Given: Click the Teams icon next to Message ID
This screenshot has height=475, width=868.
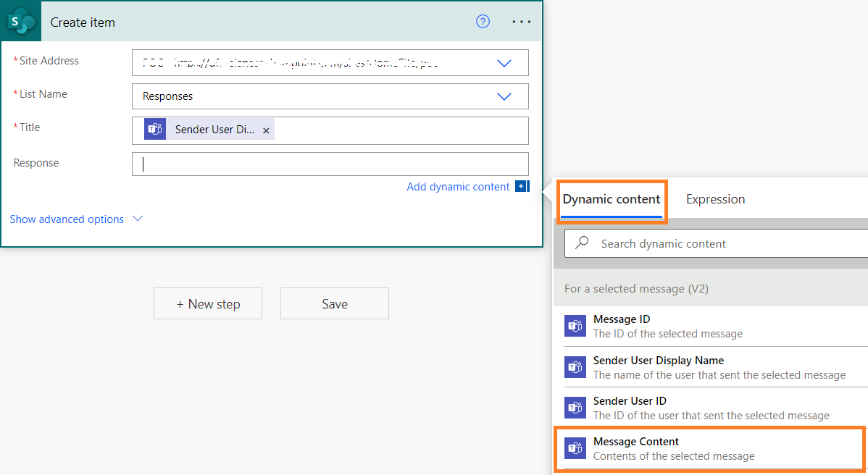Looking at the screenshot, I should [575, 326].
